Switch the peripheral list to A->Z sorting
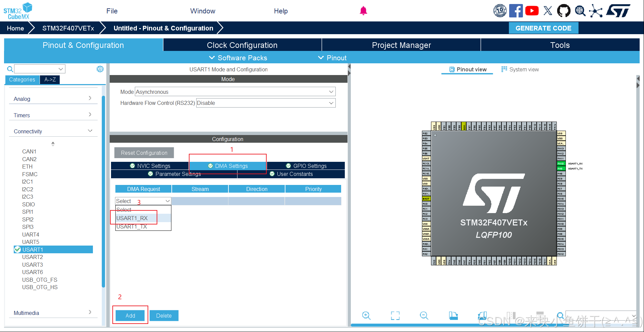The height and width of the screenshot is (332, 644). coord(50,80)
